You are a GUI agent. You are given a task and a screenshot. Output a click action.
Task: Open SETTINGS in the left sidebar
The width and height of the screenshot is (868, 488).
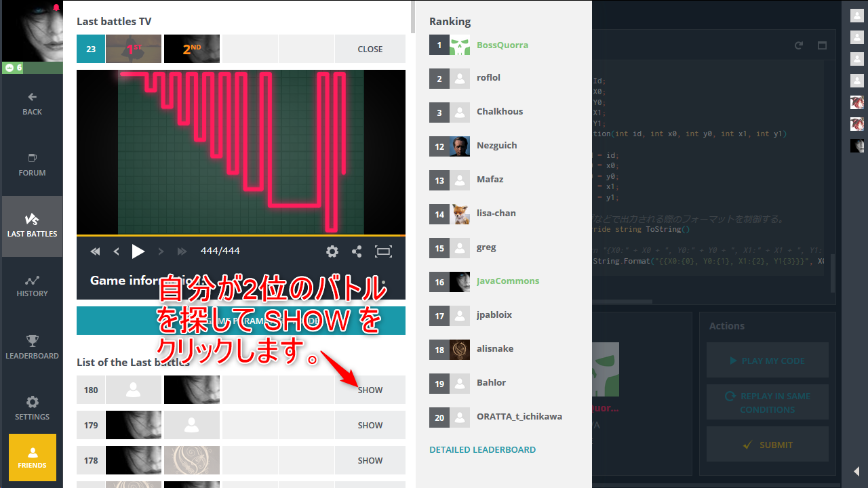tap(32, 409)
